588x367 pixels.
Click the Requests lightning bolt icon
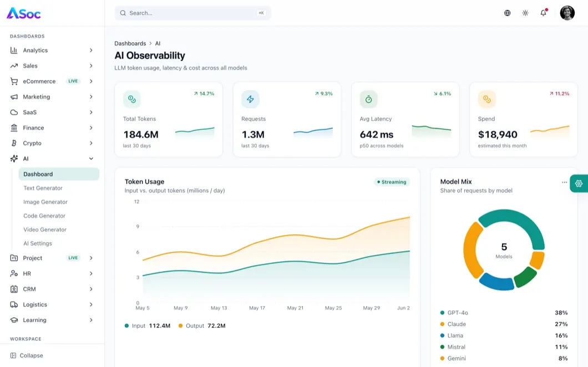click(x=250, y=99)
